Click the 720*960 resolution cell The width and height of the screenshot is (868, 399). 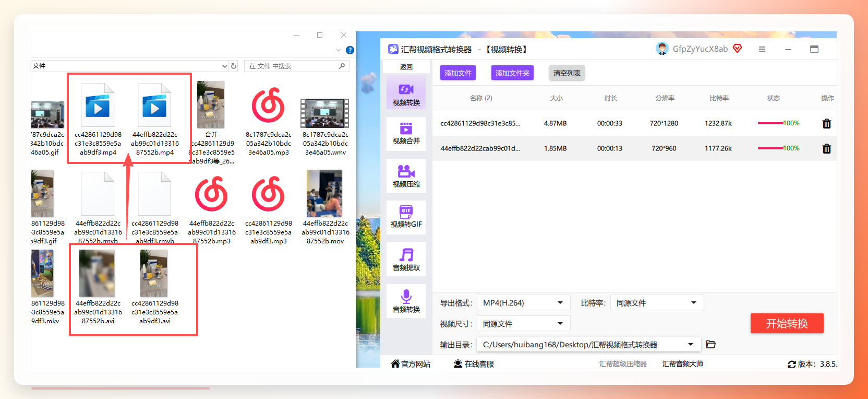point(664,149)
